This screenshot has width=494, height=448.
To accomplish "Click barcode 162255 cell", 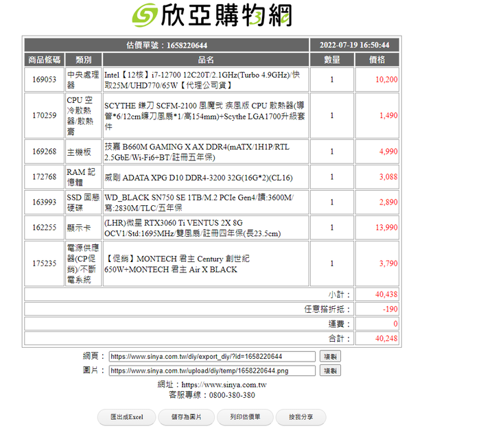I will pyautogui.click(x=45, y=228).
